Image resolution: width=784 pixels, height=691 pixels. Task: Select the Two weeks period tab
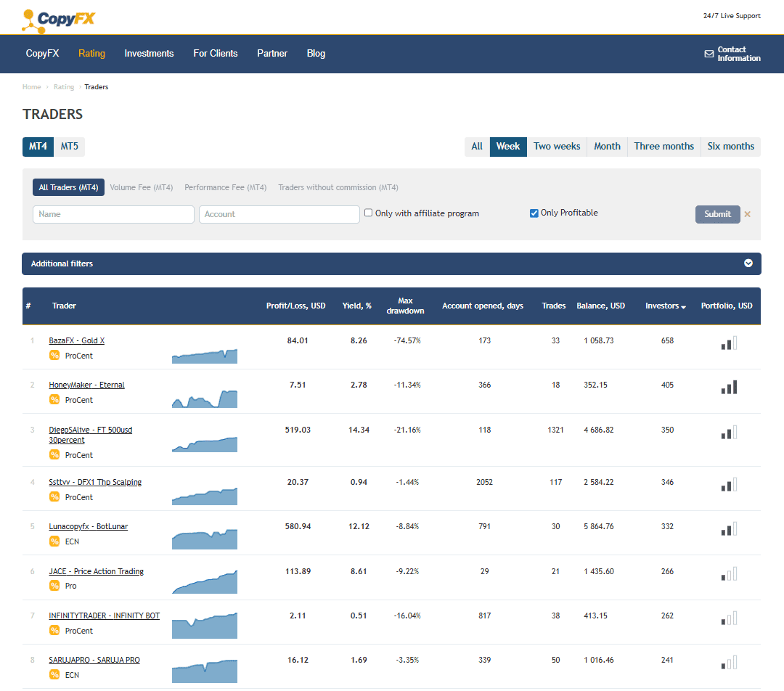point(557,147)
